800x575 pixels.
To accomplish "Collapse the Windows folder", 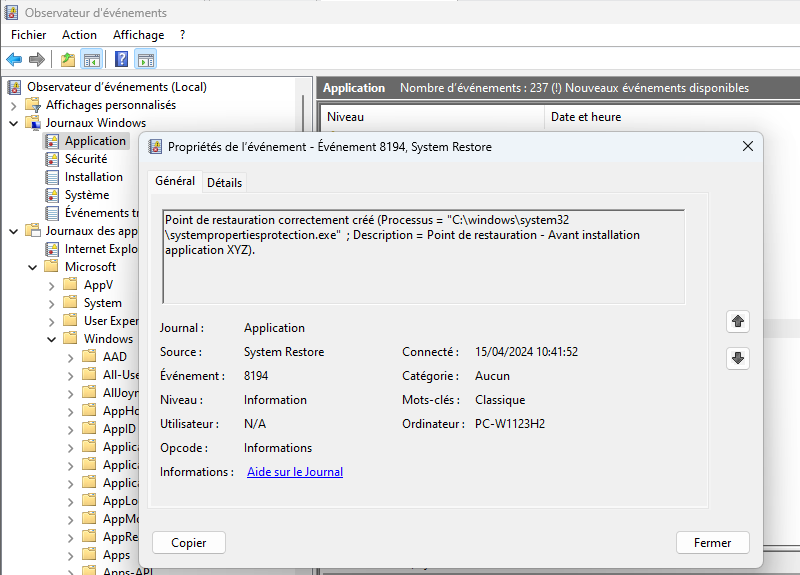I will (52, 339).
